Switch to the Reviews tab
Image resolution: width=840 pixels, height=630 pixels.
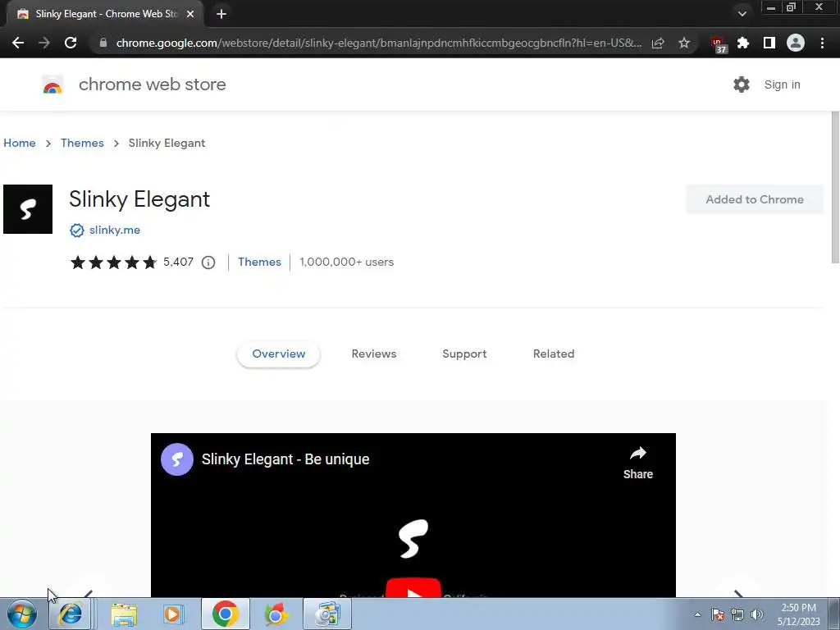point(374,354)
